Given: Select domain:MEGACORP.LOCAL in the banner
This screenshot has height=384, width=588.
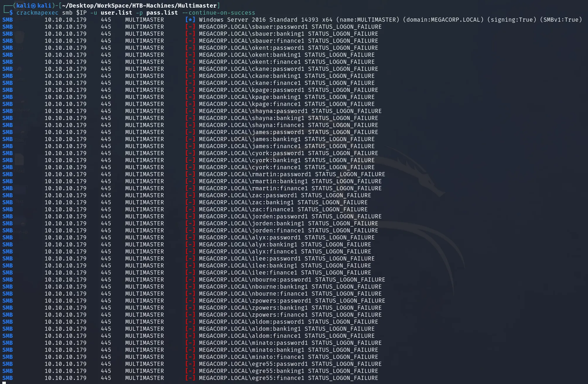Looking at the screenshot, I should pos(443,20).
